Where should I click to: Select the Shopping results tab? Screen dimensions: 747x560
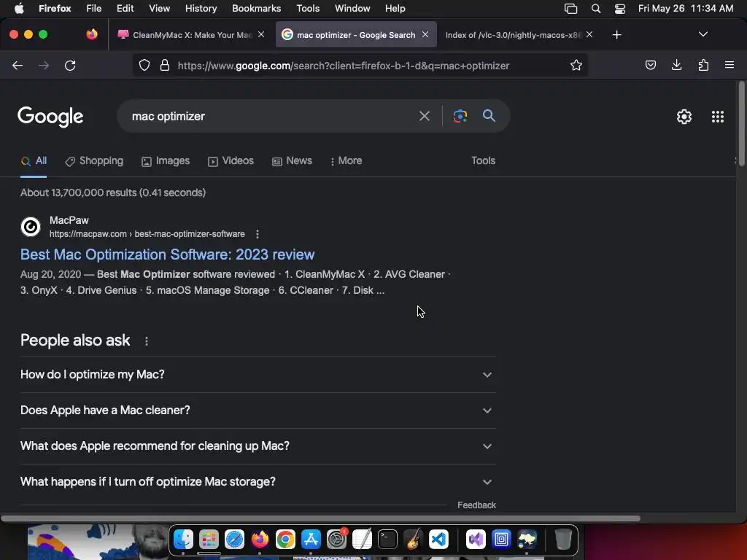pos(94,161)
